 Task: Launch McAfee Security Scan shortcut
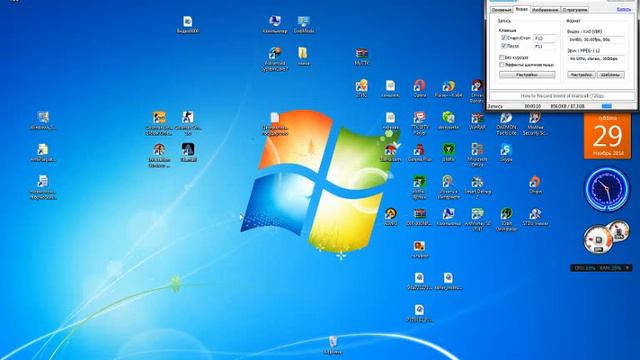tap(535, 123)
